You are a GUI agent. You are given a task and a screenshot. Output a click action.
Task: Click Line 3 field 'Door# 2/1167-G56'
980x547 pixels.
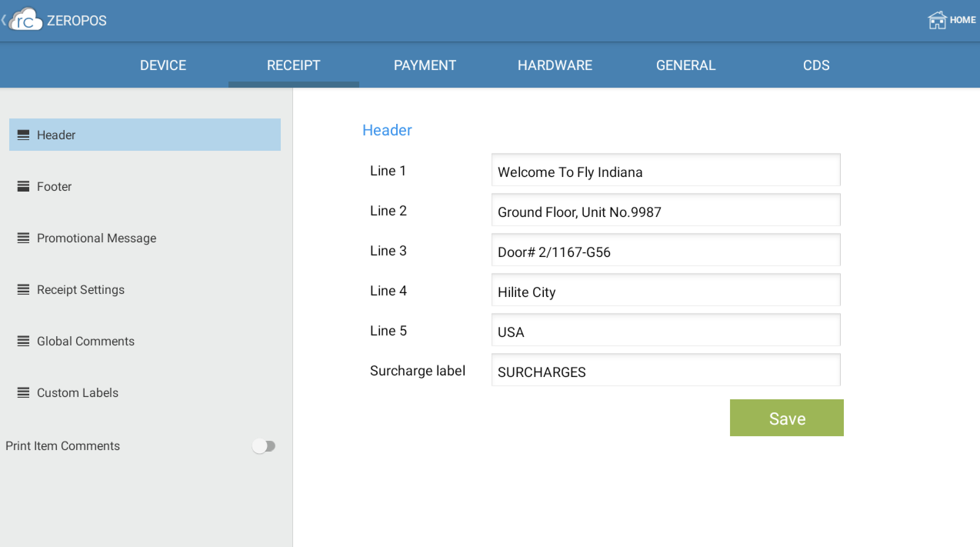pyautogui.click(x=666, y=250)
